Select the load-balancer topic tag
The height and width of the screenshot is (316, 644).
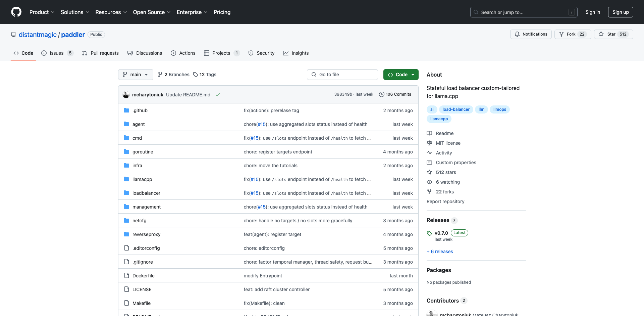456,109
